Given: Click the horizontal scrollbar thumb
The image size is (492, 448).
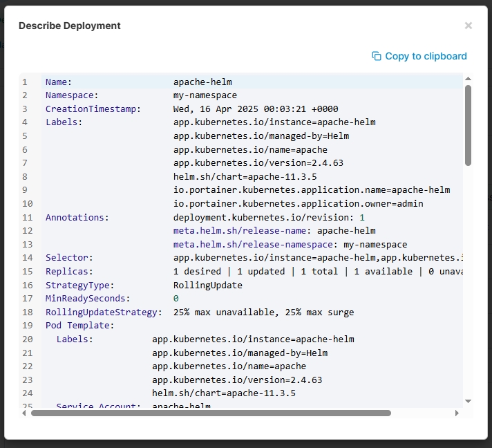Looking at the screenshot, I should [211, 413].
